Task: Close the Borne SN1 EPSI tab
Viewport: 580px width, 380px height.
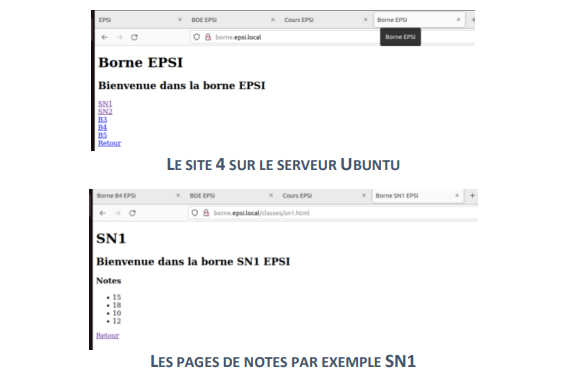Action: pyautogui.click(x=457, y=195)
